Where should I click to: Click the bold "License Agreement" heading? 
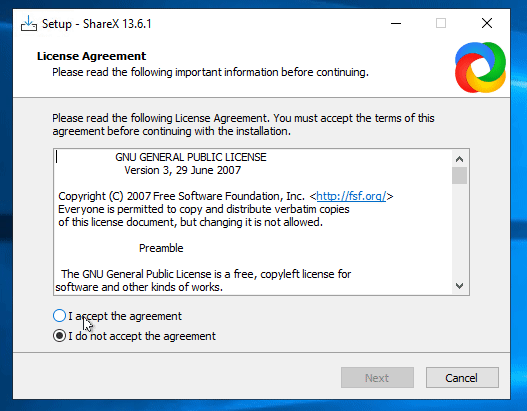(x=91, y=56)
